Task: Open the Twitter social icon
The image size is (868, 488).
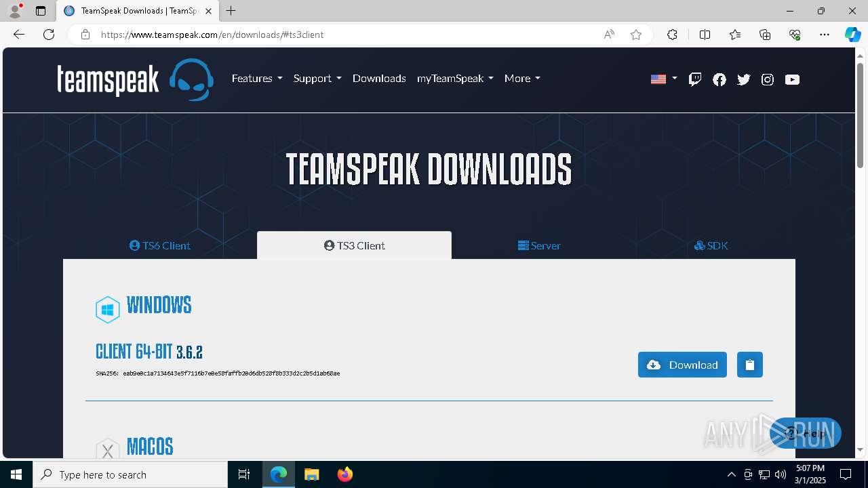Action: tap(744, 79)
